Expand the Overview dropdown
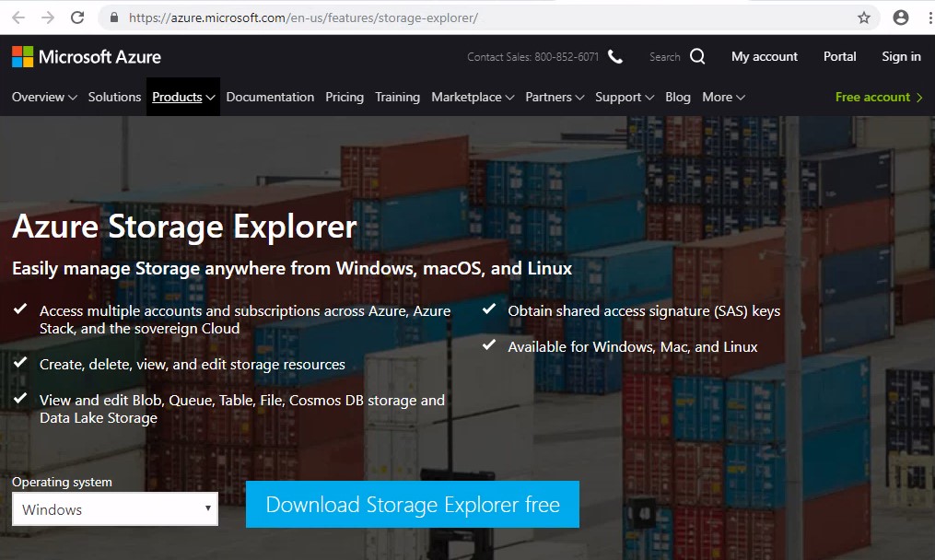 click(70, 97)
